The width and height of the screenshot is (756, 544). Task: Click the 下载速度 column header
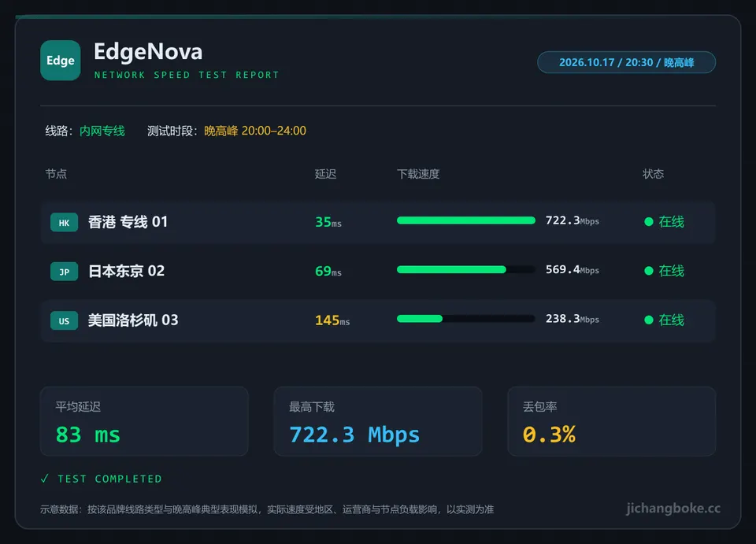coord(418,174)
